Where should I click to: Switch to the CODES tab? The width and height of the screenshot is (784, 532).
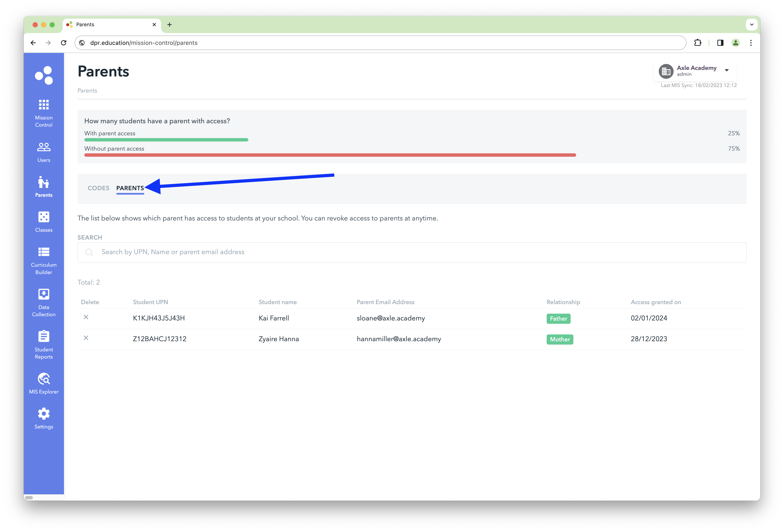[98, 188]
